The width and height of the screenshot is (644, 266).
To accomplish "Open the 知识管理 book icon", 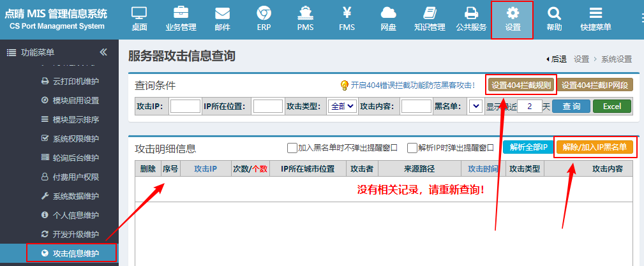I will pyautogui.click(x=430, y=13).
